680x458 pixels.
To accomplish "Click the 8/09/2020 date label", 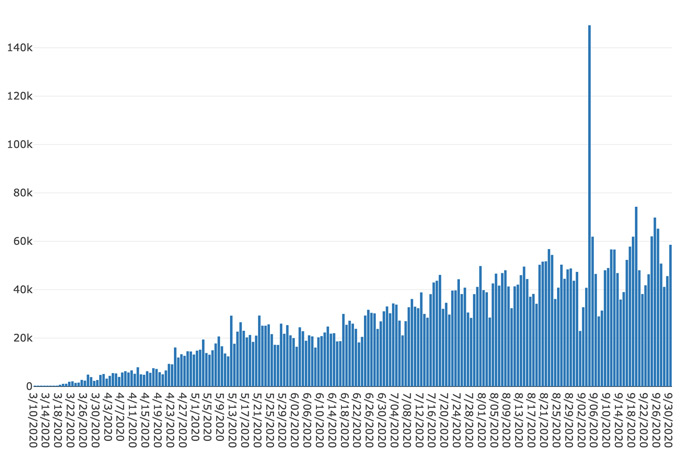I will [507, 419].
